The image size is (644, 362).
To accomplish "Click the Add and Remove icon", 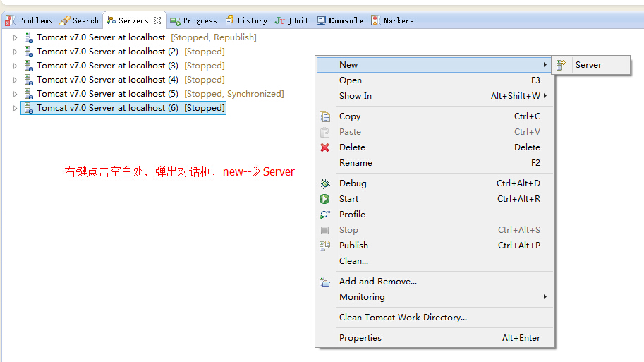I will pyautogui.click(x=325, y=282).
